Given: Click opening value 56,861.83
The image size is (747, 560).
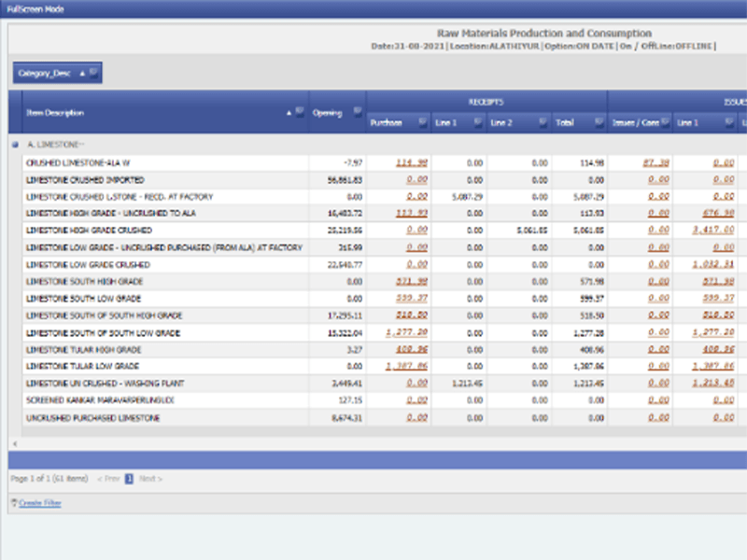Looking at the screenshot, I should (x=345, y=180).
